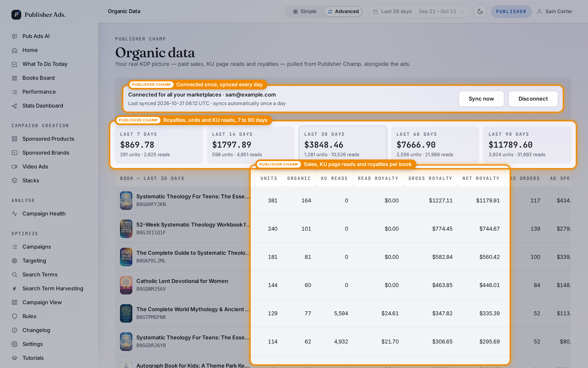Click the Performance list icon

[x=14, y=92]
